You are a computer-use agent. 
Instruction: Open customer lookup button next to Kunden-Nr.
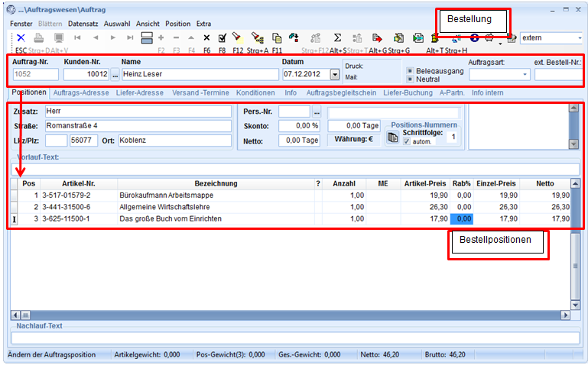pos(115,75)
